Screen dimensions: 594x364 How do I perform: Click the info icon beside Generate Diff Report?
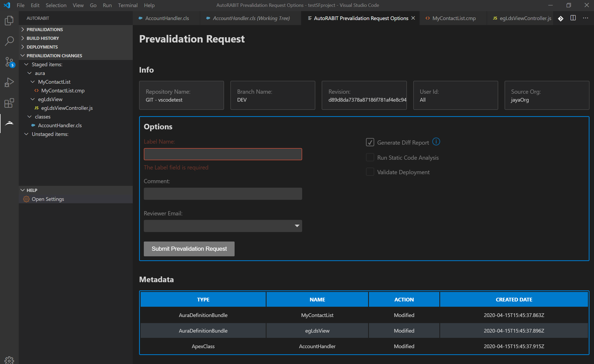coord(436,142)
